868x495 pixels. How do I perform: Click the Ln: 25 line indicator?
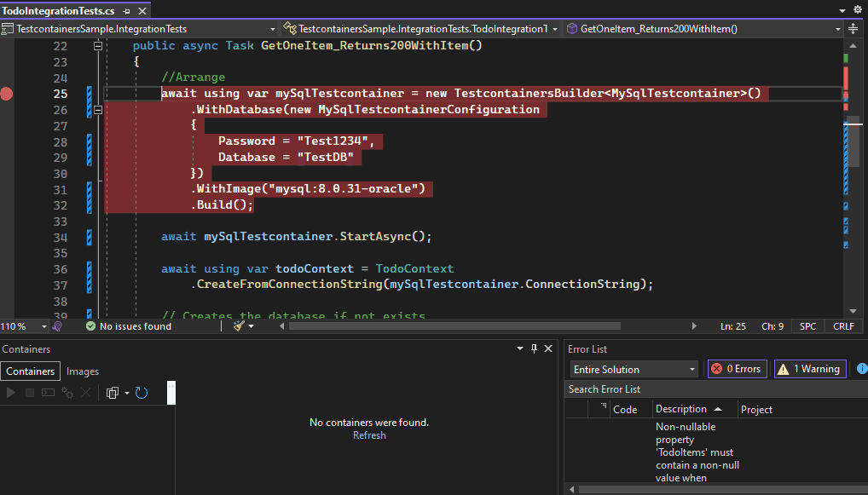pyautogui.click(x=733, y=326)
